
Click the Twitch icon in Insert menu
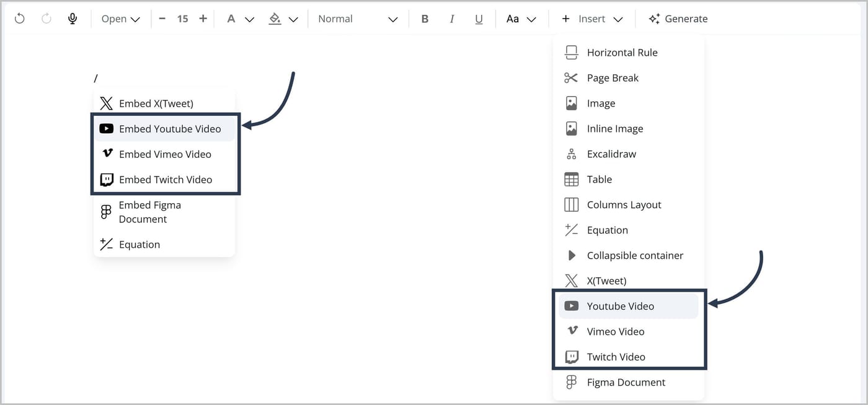pyautogui.click(x=572, y=357)
